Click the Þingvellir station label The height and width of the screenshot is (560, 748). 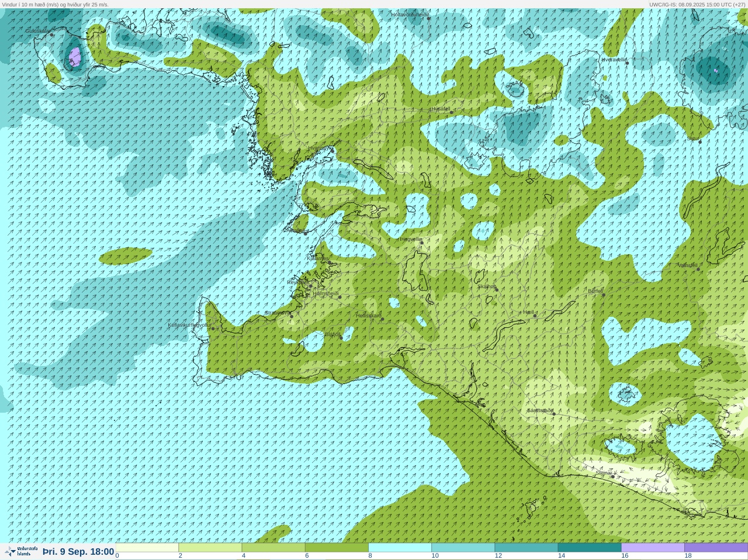pyautogui.click(x=411, y=239)
